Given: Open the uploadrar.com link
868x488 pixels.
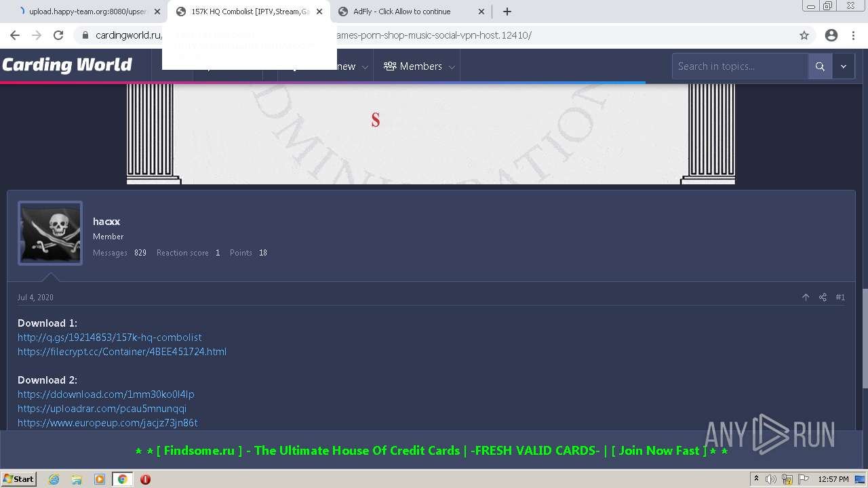Looking at the screenshot, I should (x=102, y=408).
